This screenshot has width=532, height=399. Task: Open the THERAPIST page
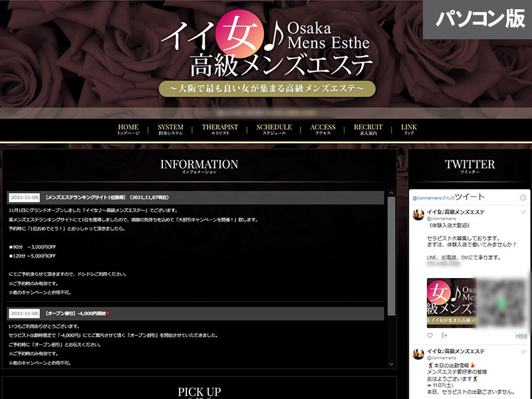pyautogui.click(x=219, y=130)
